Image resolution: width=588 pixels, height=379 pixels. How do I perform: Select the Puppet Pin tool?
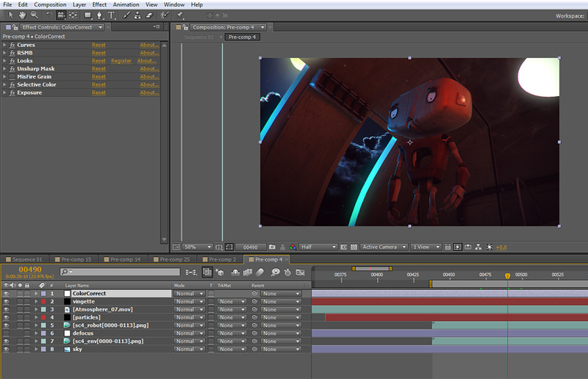(180, 15)
